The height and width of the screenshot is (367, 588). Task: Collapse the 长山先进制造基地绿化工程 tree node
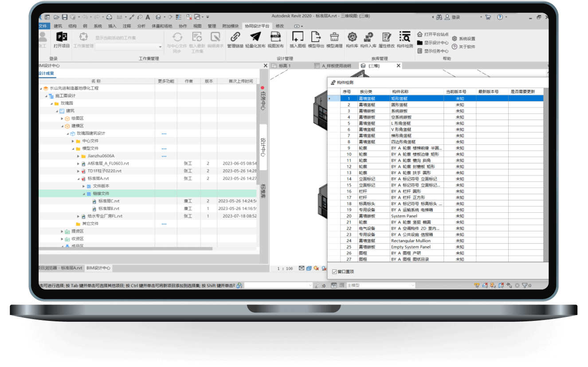click(41, 88)
